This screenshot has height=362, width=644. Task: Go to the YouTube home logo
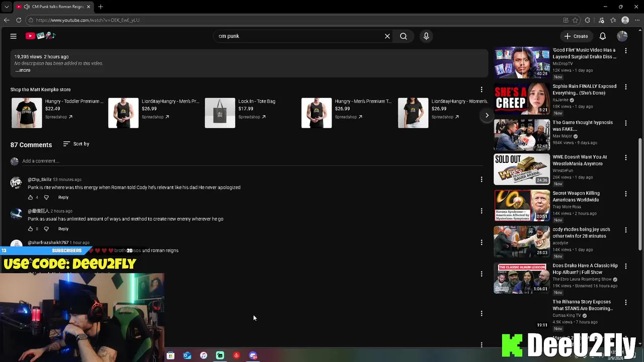(x=40, y=36)
